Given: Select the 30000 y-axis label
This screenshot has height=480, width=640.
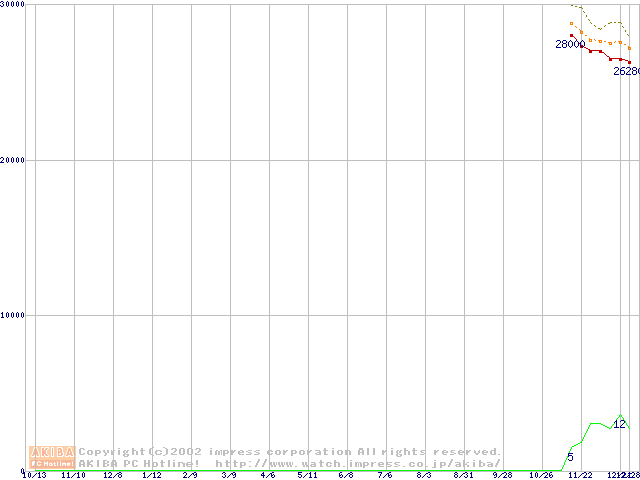Looking at the screenshot, I should click(13, 5).
